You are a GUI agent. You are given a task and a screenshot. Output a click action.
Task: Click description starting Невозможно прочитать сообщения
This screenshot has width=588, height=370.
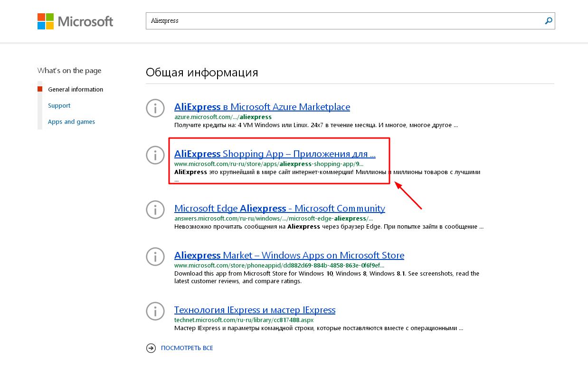[x=329, y=227]
